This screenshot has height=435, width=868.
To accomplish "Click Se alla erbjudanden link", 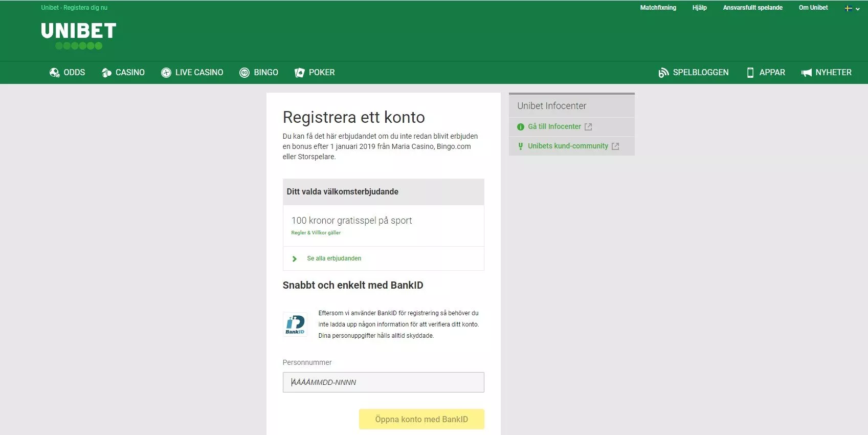I will (x=334, y=258).
